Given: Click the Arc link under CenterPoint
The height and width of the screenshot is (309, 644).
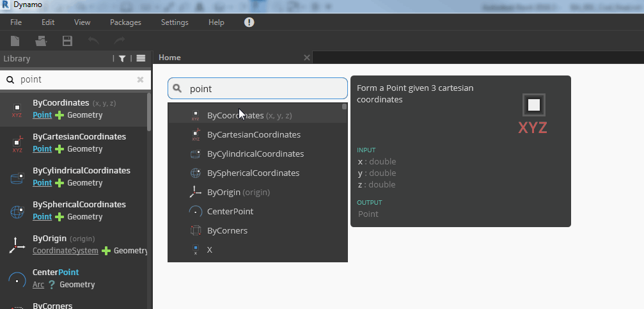Looking at the screenshot, I should 38,285.
